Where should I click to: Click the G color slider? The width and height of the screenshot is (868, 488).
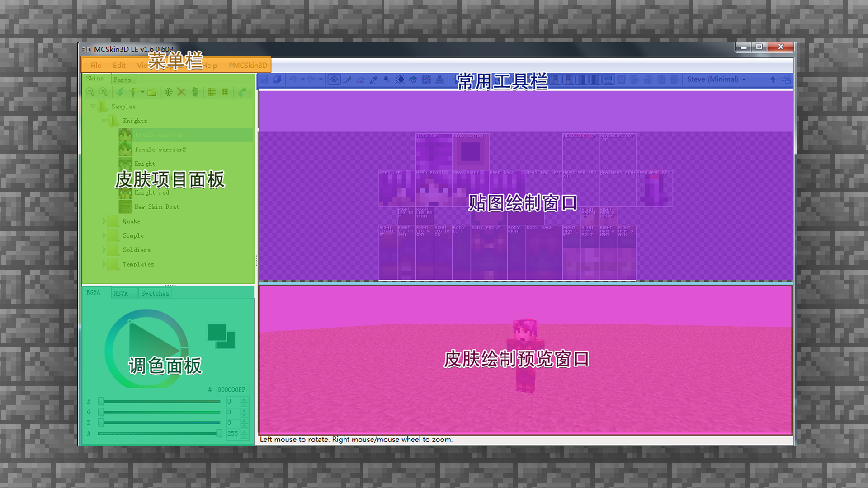tap(160, 412)
